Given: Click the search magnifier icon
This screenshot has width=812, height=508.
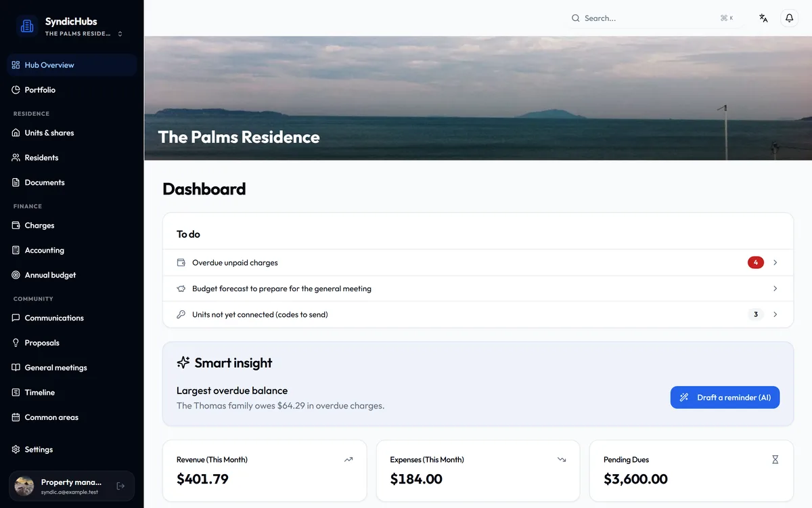Looking at the screenshot, I should 576,18.
